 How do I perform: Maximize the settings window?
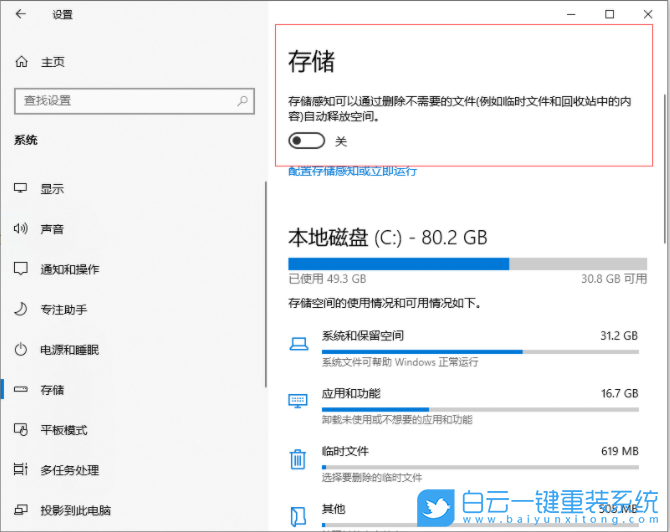tap(609, 14)
